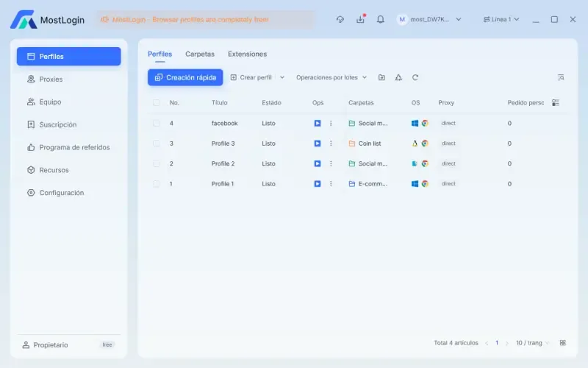Click the facebook profile title

[x=225, y=123]
